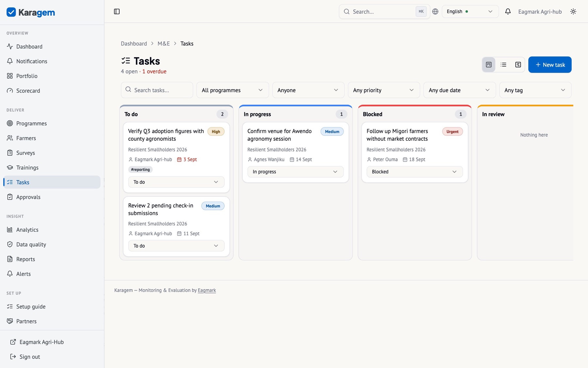Image resolution: width=588 pixels, height=368 pixels.
Task: Switch theme with the sun icon
Action: pos(573,11)
